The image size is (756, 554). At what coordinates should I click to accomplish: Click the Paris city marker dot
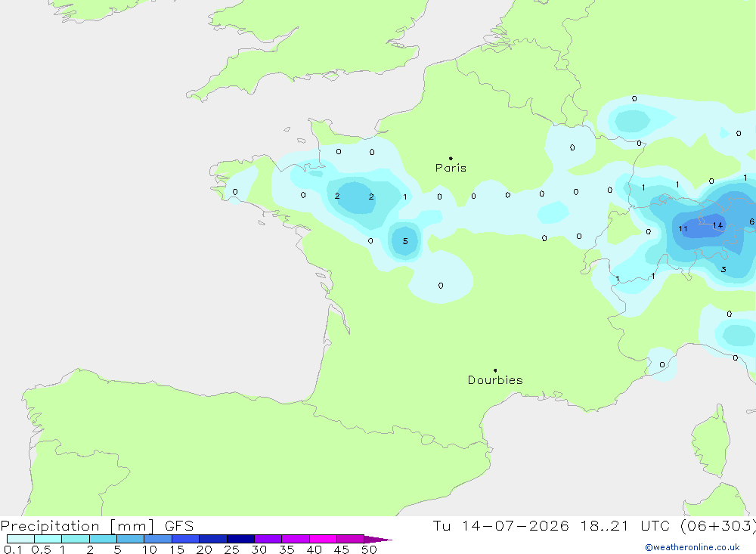[451, 158]
